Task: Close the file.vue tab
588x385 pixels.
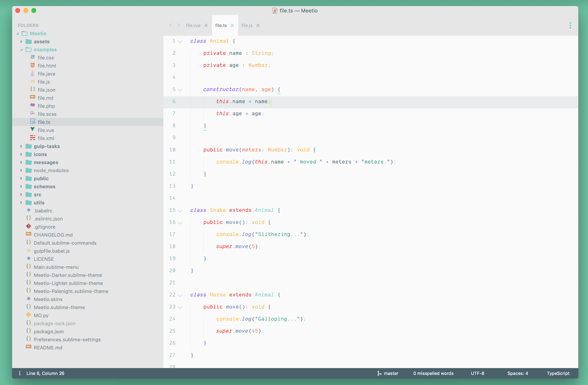Action: coord(206,25)
